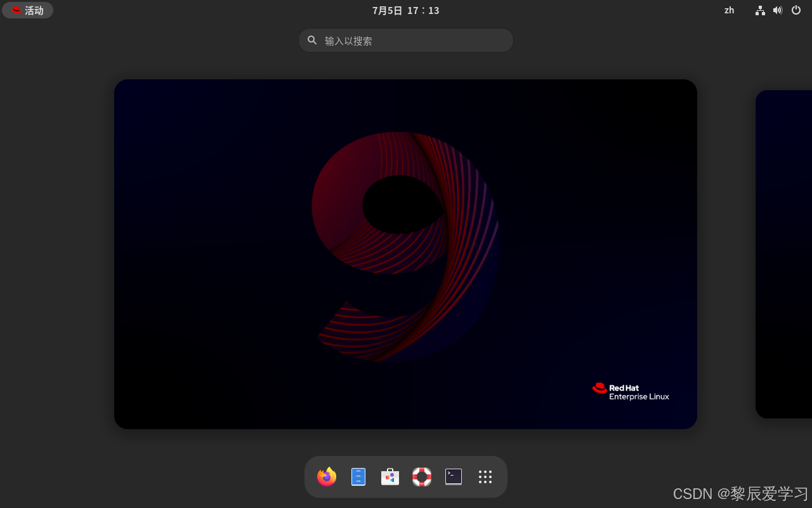This screenshot has height=508, width=812.
Task: Open the zh input source menu
Action: point(730,10)
